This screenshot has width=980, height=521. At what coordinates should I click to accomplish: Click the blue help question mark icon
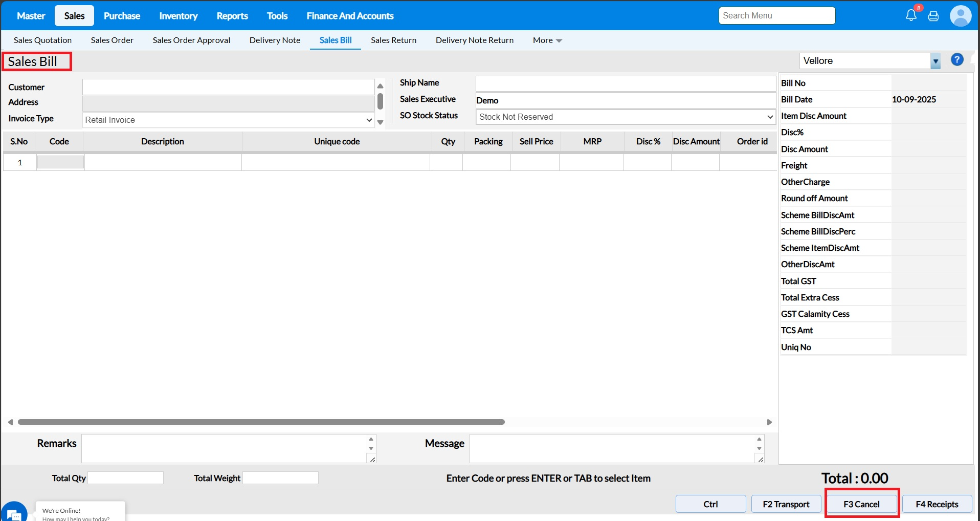point(957,60)
